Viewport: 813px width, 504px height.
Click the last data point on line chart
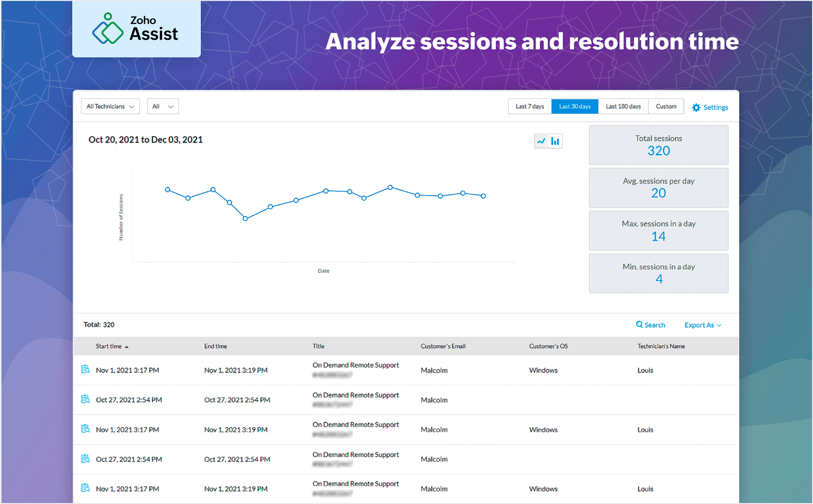point(483,196)
